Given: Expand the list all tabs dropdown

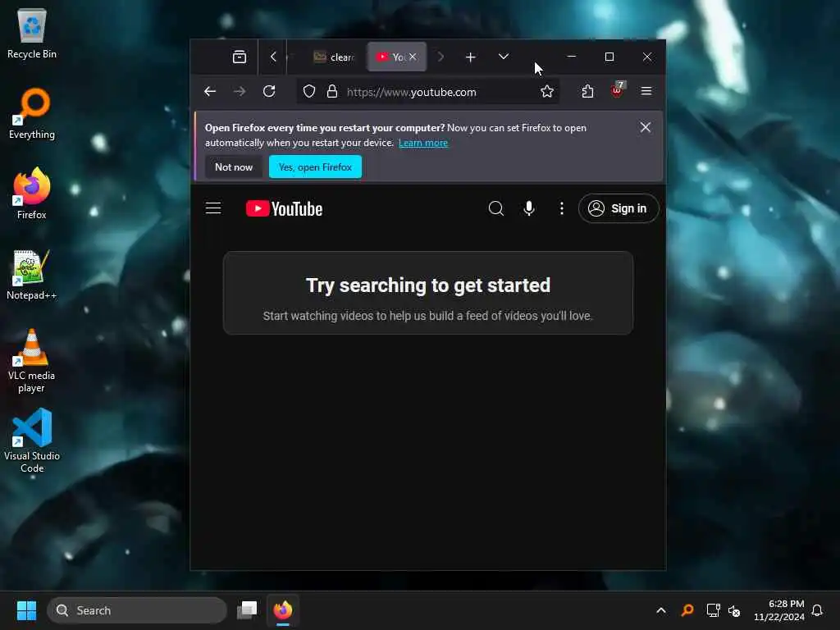Looking at the screenshot, I should click(503, 57).
